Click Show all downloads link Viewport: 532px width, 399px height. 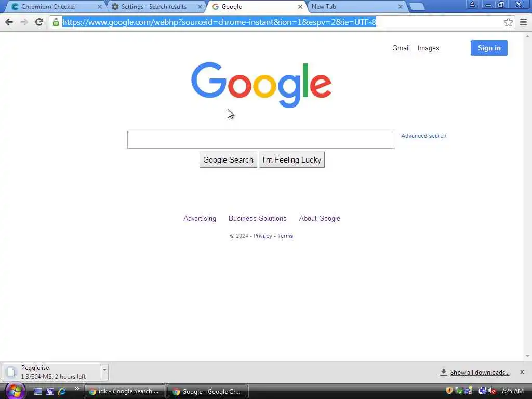click(480, 373)
